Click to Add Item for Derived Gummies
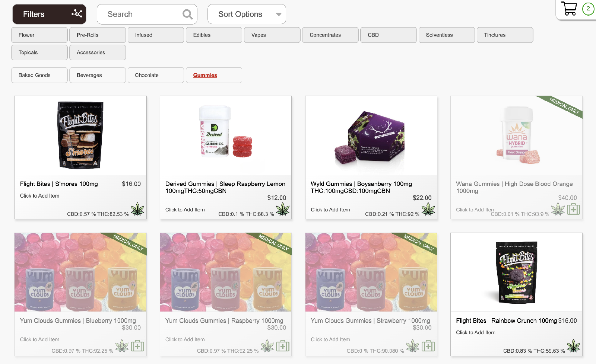The height and width of the screenshot is (364, 596). click(185, 210)
